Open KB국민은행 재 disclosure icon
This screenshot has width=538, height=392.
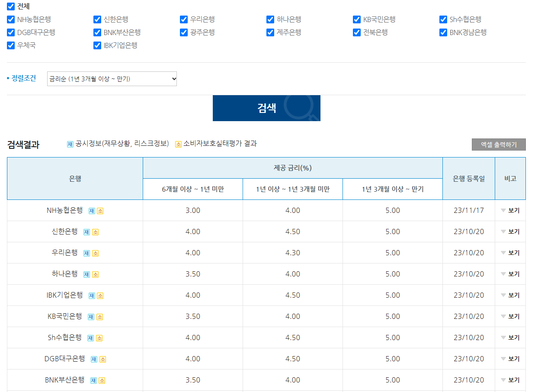(x=91, y=317)
